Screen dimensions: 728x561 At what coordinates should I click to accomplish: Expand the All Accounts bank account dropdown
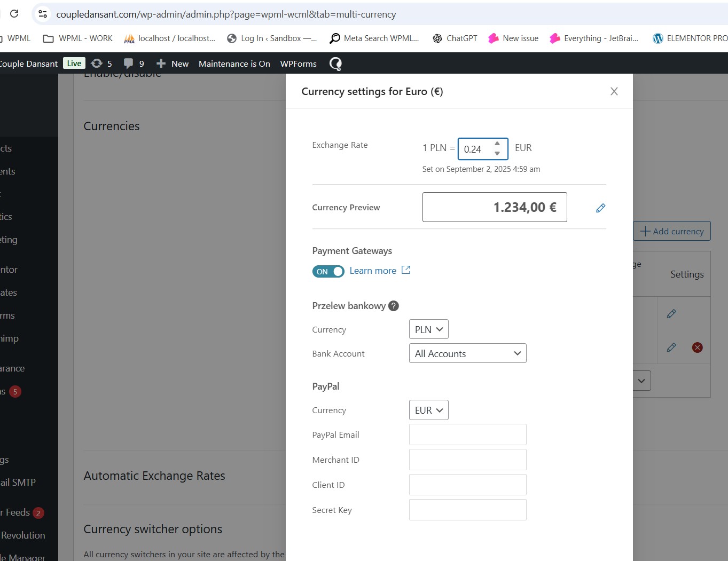[467, 353]
